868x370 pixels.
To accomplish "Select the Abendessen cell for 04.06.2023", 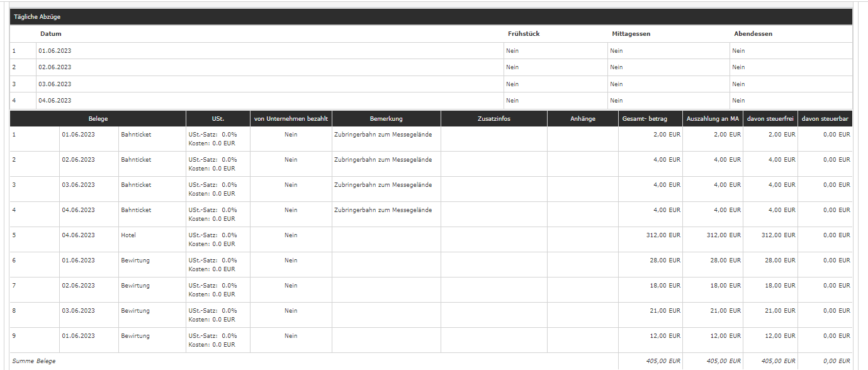I will (738, 101).
